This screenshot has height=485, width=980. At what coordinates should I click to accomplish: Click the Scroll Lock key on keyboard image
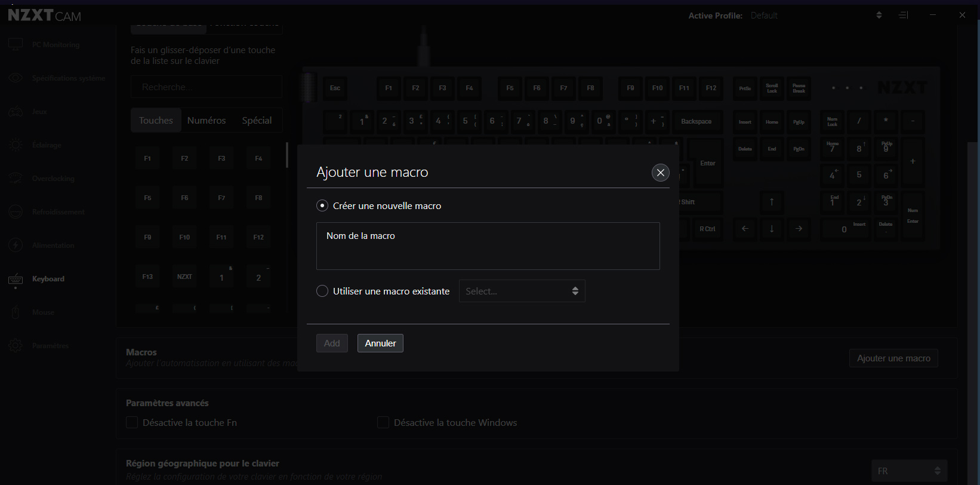coord(772,88)
